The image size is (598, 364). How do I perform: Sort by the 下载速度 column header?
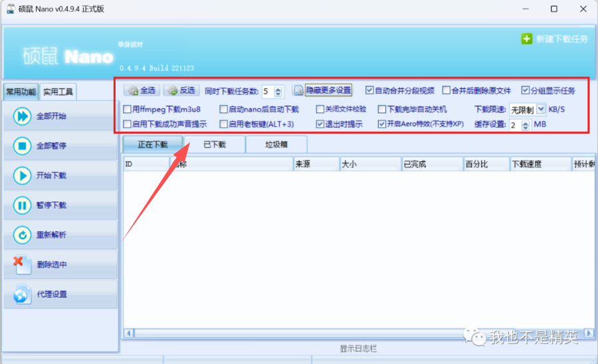click(x=541, y=164)
